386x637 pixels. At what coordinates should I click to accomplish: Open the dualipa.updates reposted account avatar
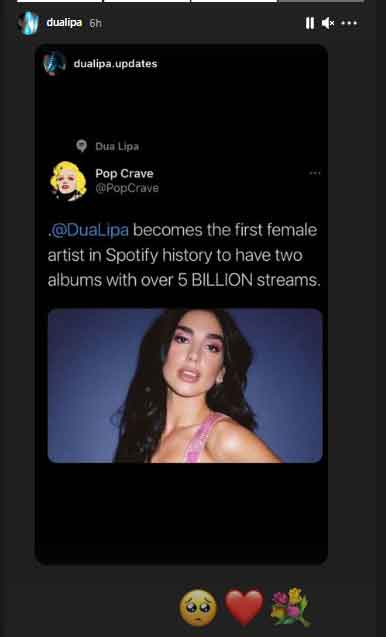[x=54, y=63]
